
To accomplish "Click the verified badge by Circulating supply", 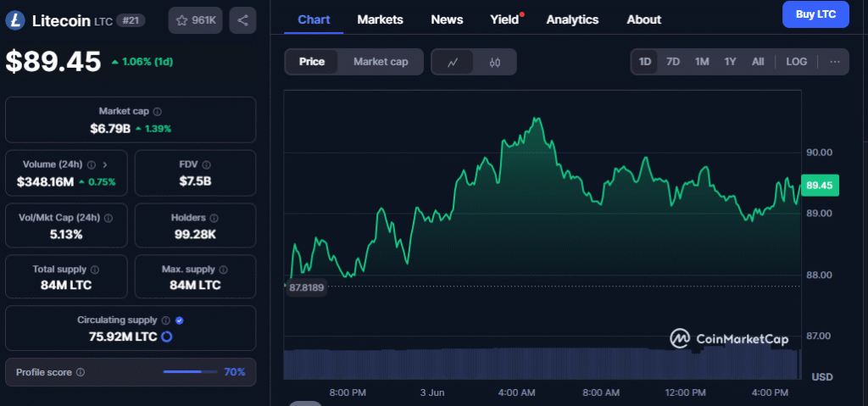I will pyautogui.click(x=180, y=320).
